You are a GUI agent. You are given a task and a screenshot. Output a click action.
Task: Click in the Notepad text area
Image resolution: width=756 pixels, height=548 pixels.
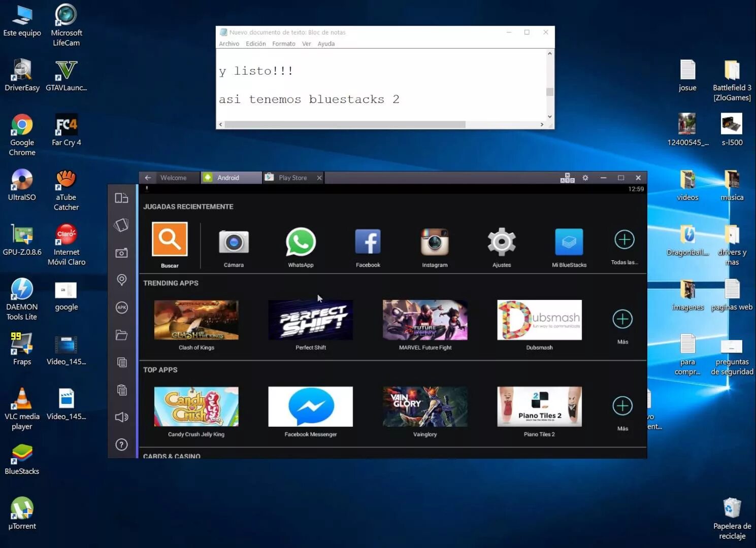381,84
